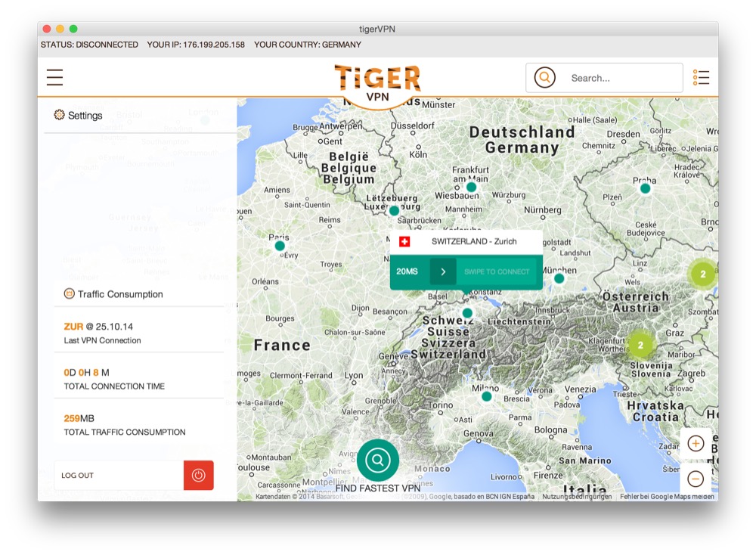Select the Luxembourg server marker
Viewport: 756px width, 555px height.
pyautogui.click(x=394, y=211)
